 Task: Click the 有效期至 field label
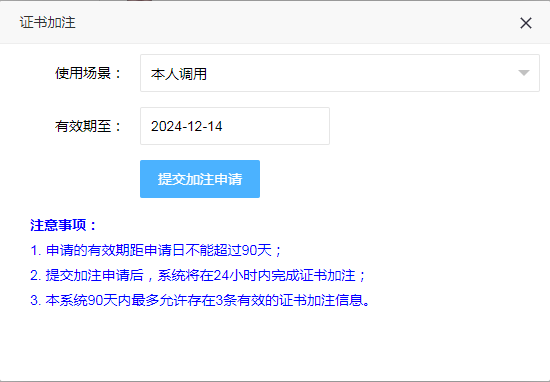click(x=88, y=126)
